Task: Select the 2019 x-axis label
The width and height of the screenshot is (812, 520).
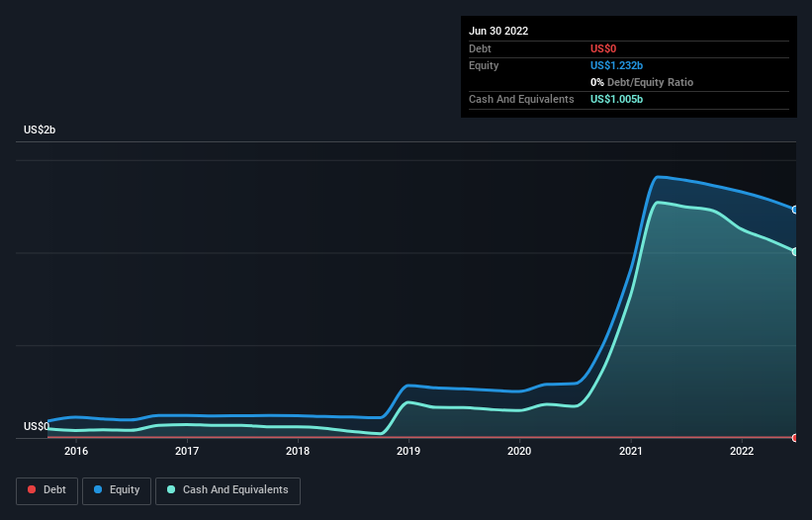Action: pos(408,451)
